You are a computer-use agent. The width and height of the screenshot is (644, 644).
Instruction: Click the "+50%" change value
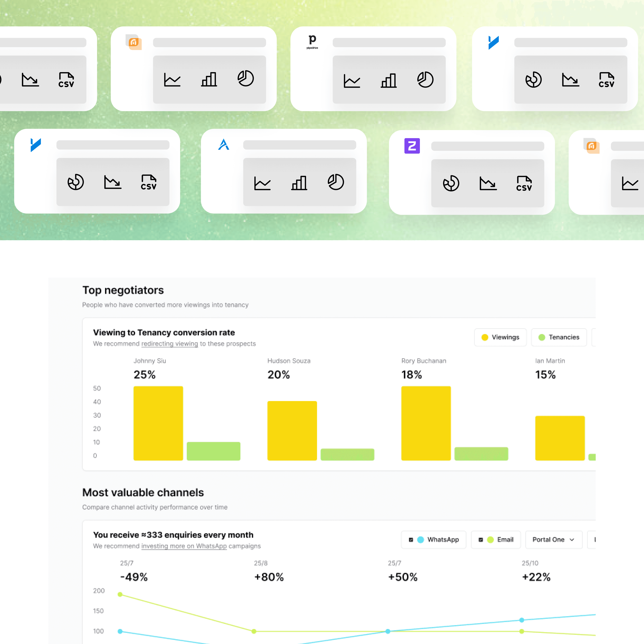(403, 577)
